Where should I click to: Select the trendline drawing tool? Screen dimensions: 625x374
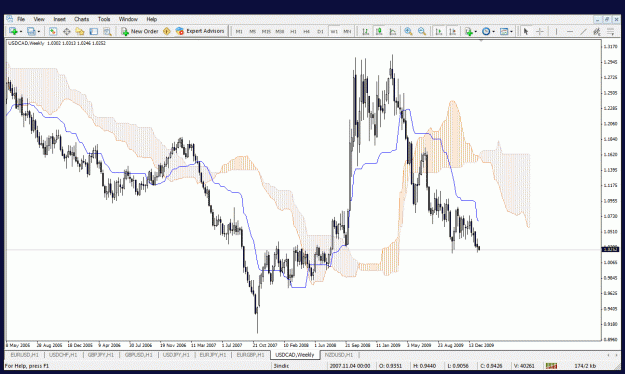pyautogui.click(x=583, y=31)
